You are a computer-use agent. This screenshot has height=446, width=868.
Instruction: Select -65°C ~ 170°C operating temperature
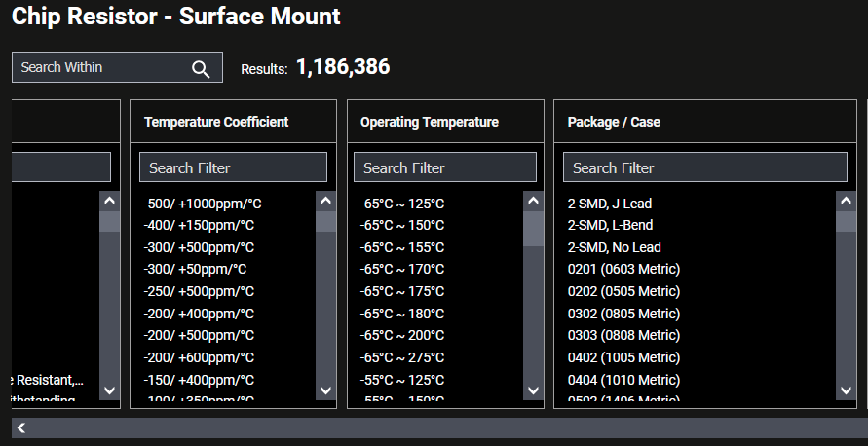coord(402,269)
